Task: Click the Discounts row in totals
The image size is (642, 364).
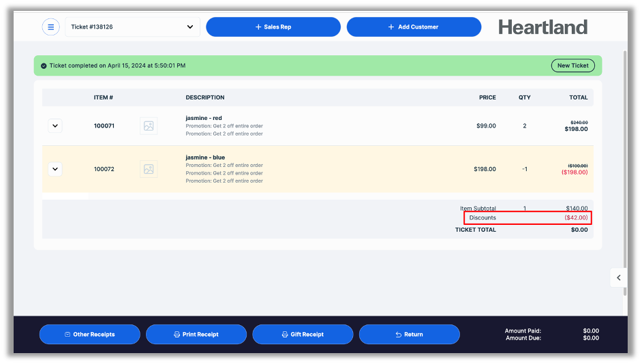Action: click(528, 218)
